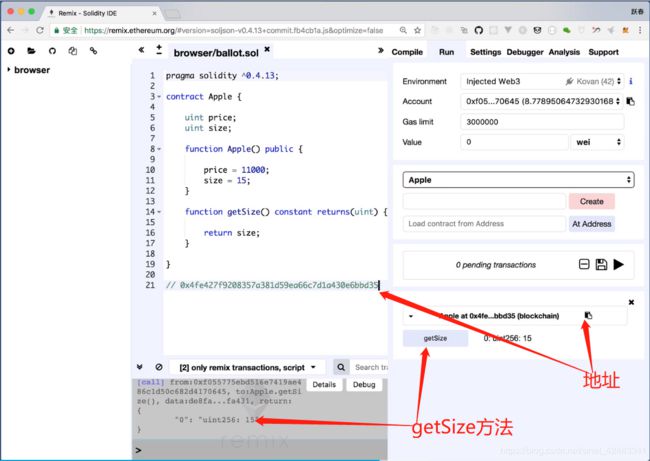Image resolution: width=650 pixels, height=461 pixels.
Task: Click the At Address button
Action: tap(592, 224)
